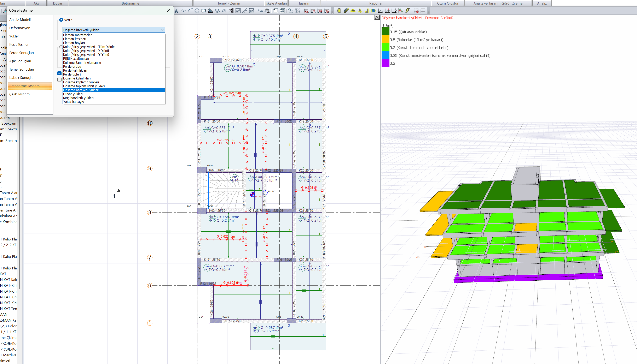Open the 'Temel - Zemin' ribbon tab
The height and width of the screenshot is (364, 637).
click(228, 3)
